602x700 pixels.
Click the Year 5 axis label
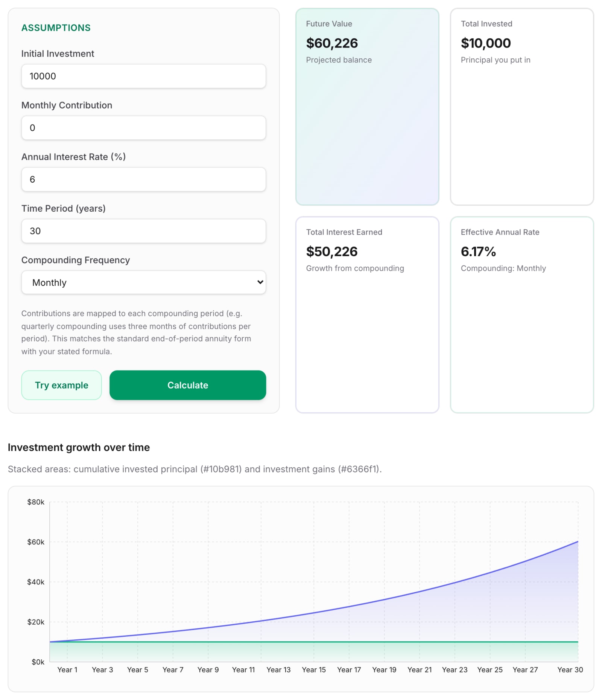(x=138, y=670)
